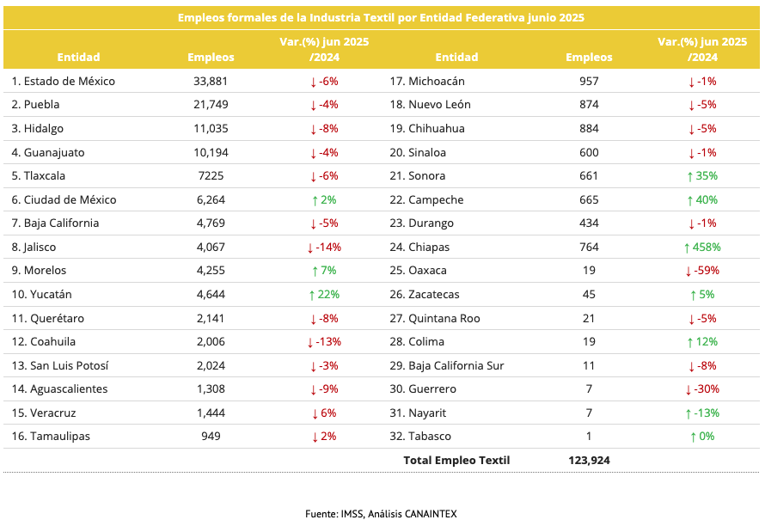The width and height of the screenshot is (765, 532).
Task: Select the Puebla entity name cell
Action: tap(41, 105)
